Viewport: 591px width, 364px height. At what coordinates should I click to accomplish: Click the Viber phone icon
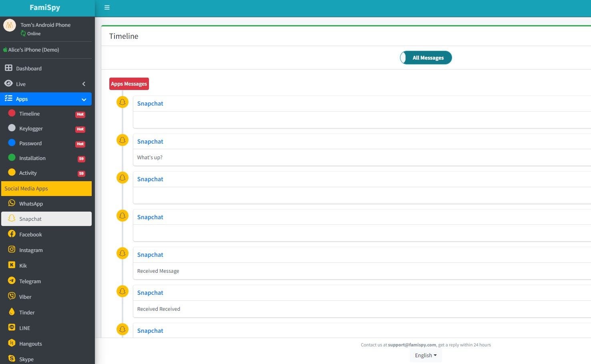(12, 296)
